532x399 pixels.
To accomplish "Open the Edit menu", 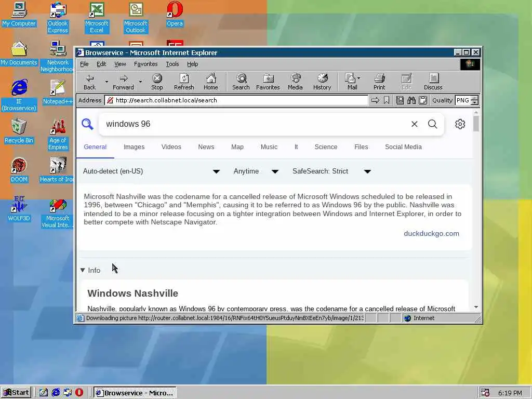I will tap(101, 64).
